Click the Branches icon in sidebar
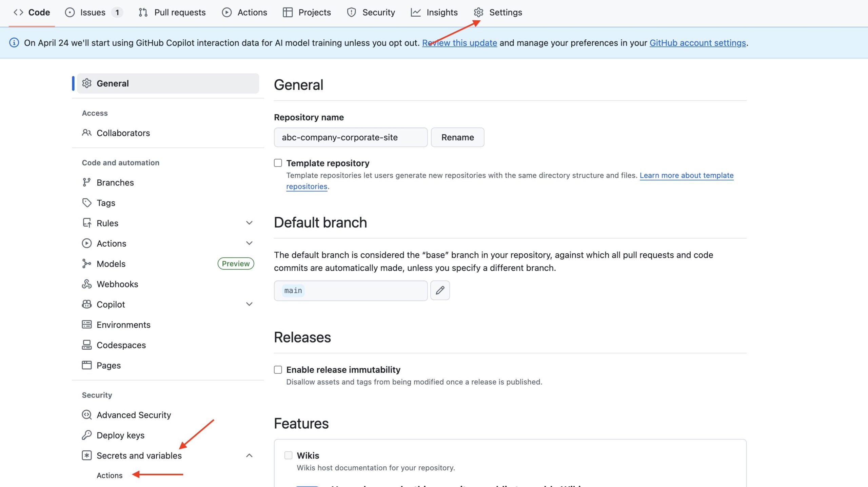This screenshot has height=487, width=868. 86,182
